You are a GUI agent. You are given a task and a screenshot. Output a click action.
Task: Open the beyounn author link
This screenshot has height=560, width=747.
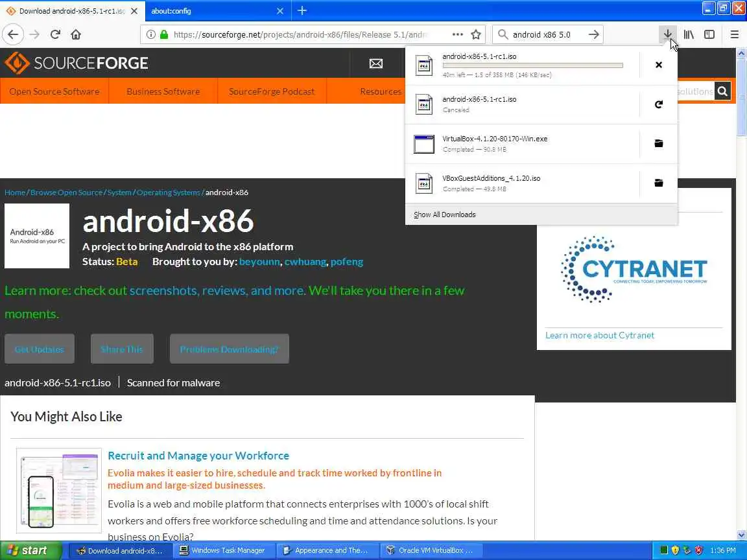(x=259, y=261)
